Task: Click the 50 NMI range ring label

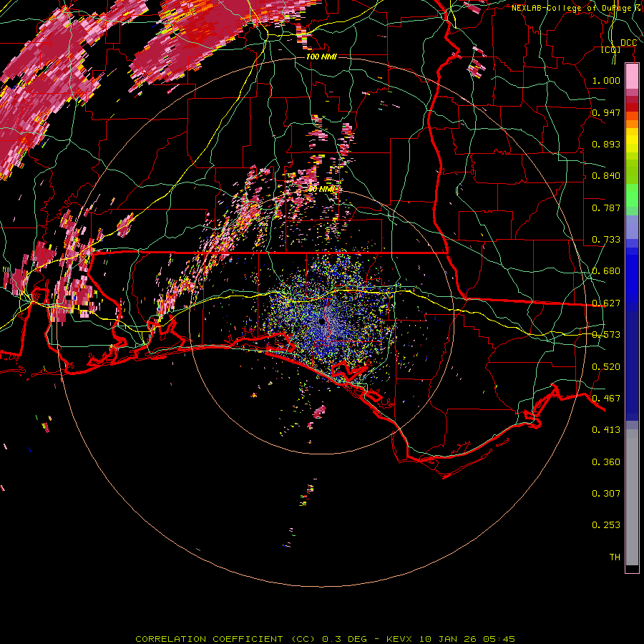Action: [x=322, y=190]
